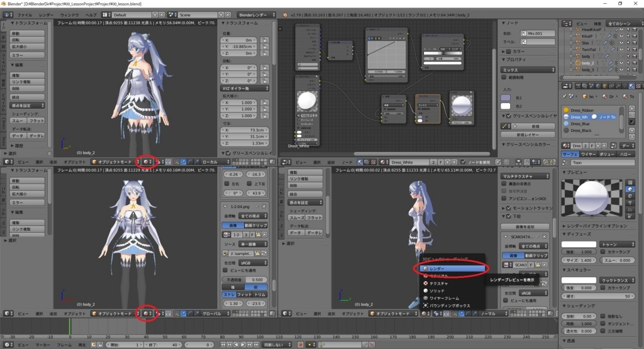This screenshot has height=349, width=644.
Task: Expand the レンダーパイプラインオプション panel
Action: point(595,226)
